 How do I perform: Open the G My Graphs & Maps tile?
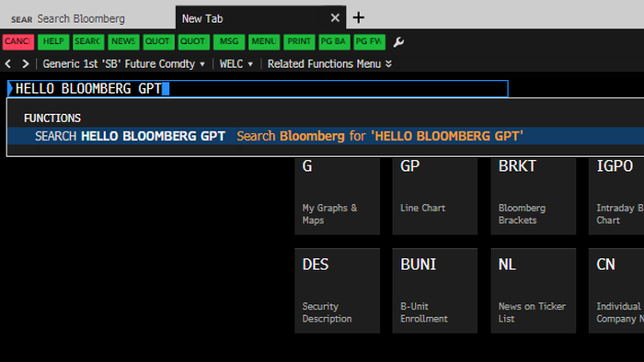tap(338, 196)
